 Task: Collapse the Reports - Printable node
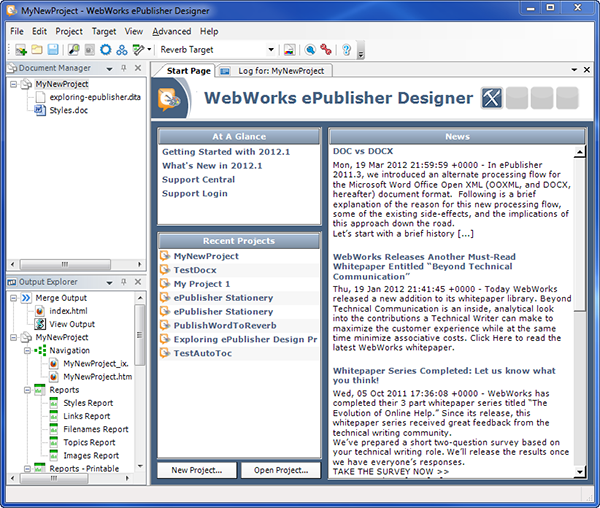pos(28,468)
